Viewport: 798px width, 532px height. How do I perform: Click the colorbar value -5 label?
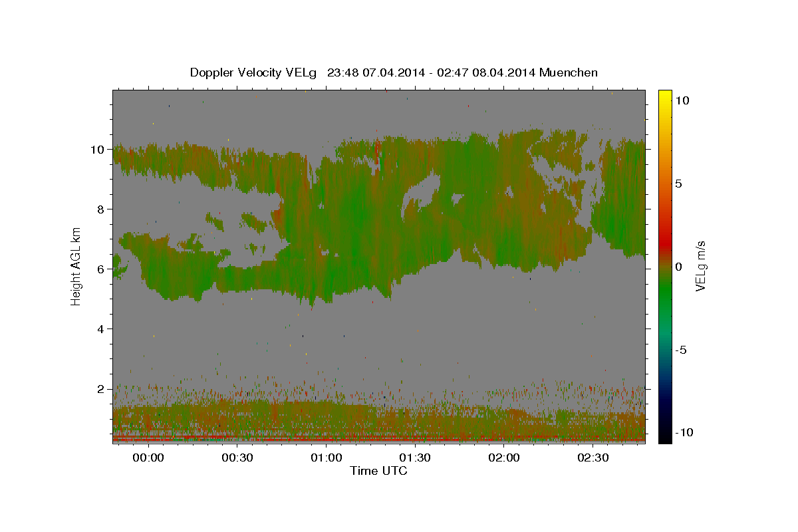pos(681,350)
